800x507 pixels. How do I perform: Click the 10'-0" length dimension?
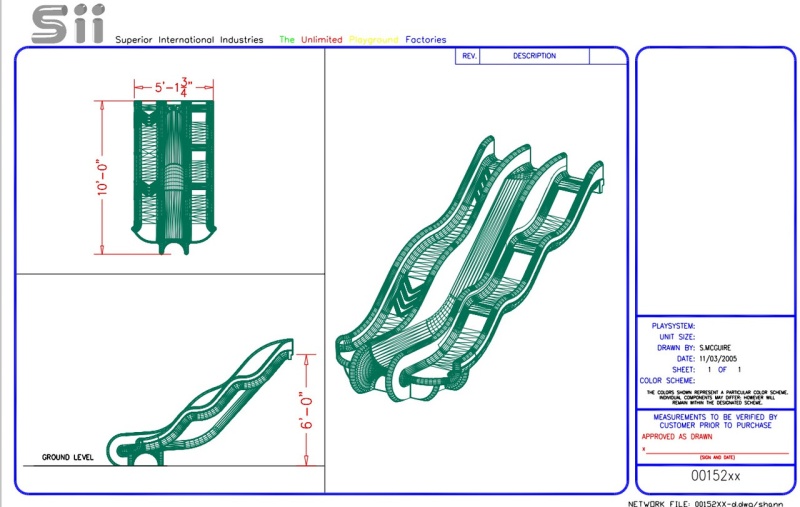[x=103, y=177]
